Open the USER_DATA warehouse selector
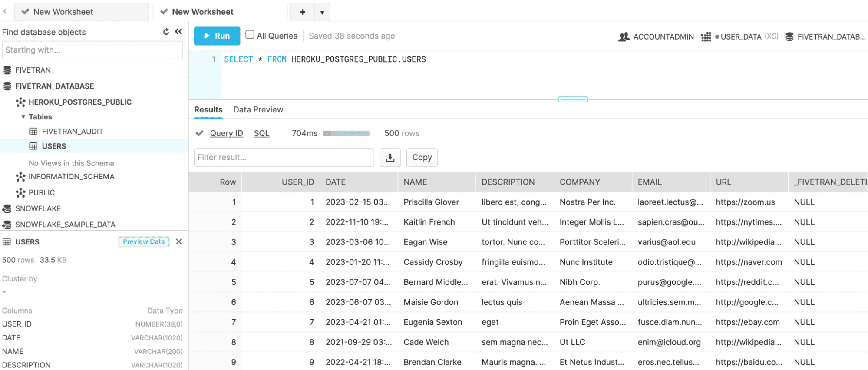Viewport: 868px width, 370px height. (x=740, y=37)
